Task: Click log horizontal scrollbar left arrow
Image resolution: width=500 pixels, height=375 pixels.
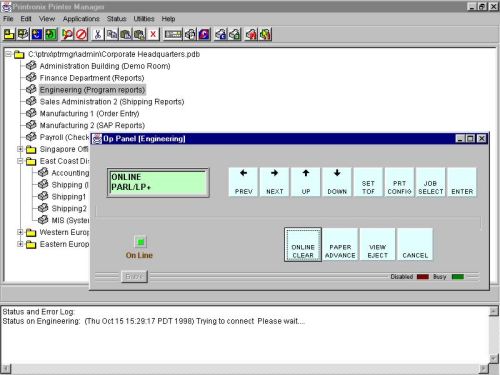Action: pos(6,369)
